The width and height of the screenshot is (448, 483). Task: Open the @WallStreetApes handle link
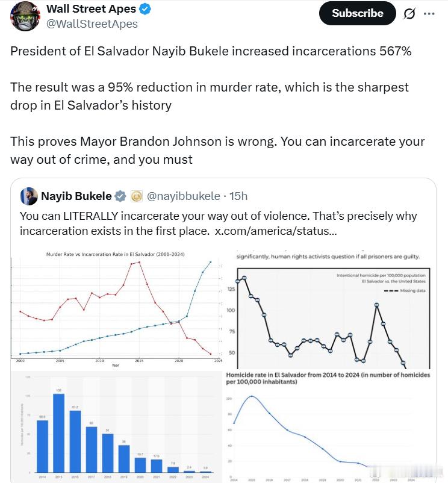[x=92, y=24]
